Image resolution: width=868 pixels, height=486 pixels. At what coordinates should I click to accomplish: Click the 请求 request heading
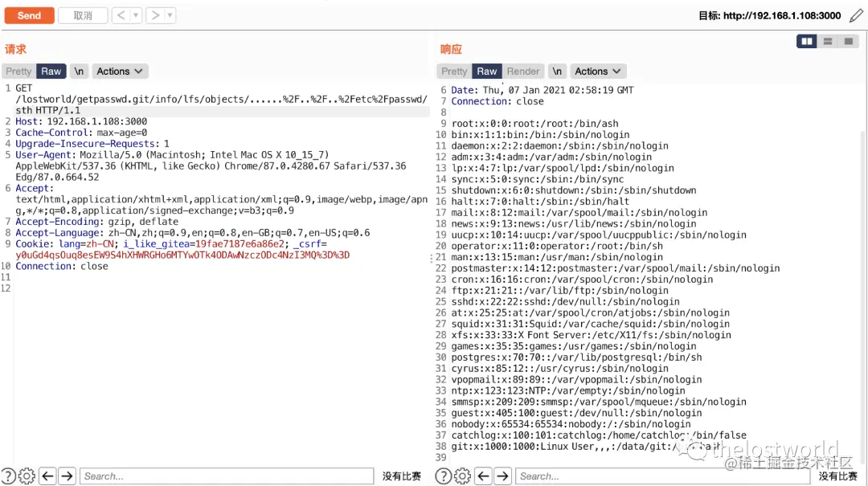pos(15,49)
